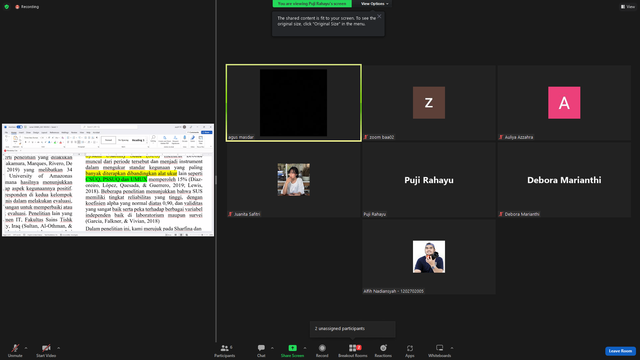Select Auliya Azzahra's participant tile
640x360 pixels.
[x=564, y=103]
